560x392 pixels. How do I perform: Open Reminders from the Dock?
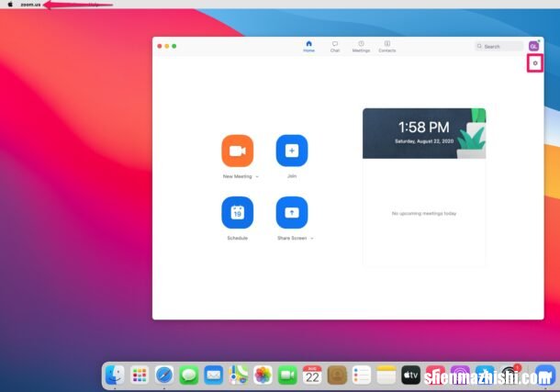[x=362, y=375]
